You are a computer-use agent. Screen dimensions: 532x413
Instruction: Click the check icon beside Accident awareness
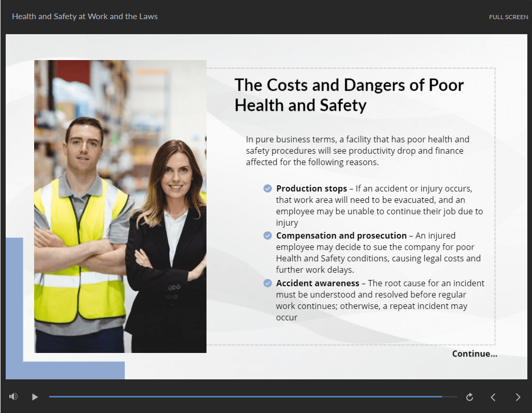(268, 283)
